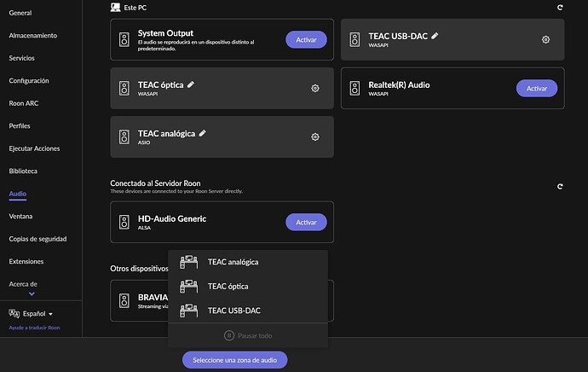Open Extensiones settings section

pyautogui.click(x=26, y=261)
